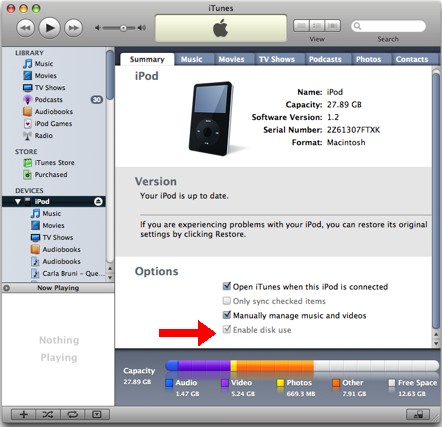The width and height of the screenshot is (442, 427).
Task: Toggle repeat mode
Action: pos(72,414)
